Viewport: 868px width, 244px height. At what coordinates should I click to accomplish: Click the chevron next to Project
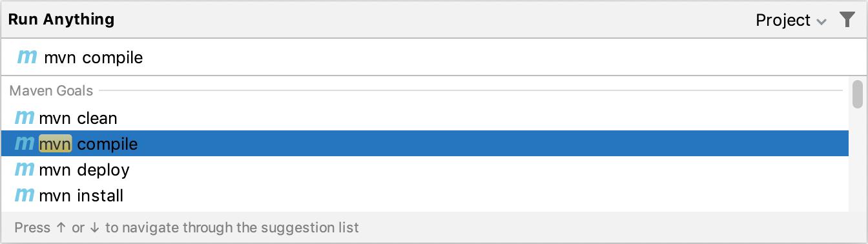click(821, 22)
